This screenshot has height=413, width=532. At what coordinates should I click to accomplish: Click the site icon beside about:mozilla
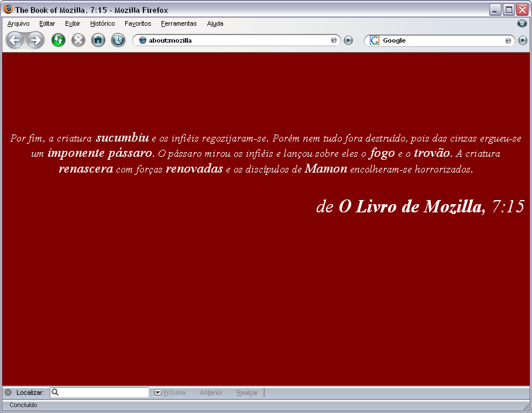tap(142, 40)
